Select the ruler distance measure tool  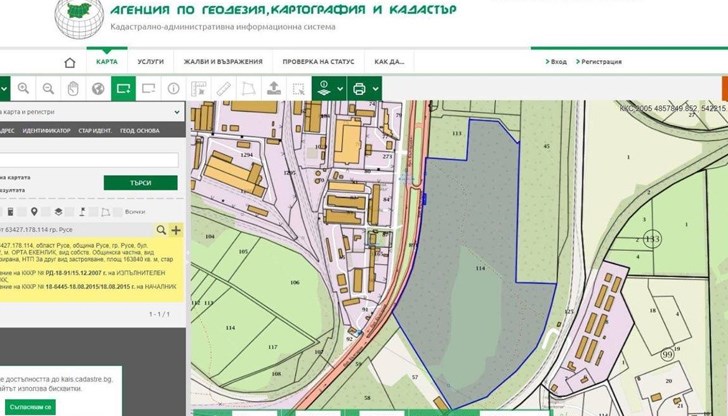click(x=224, y=88)
